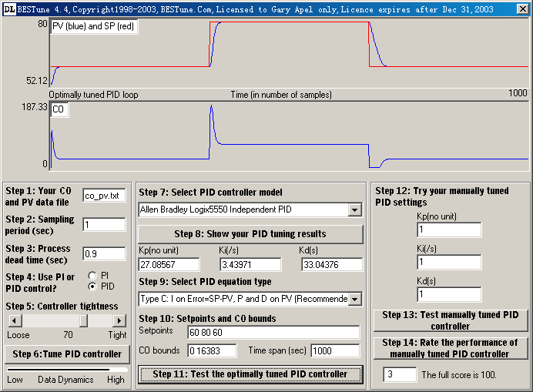533x392 pixels.
Task: Click the 'Step 7: Select PID controller model' heading
Action: tap(210, 193)
